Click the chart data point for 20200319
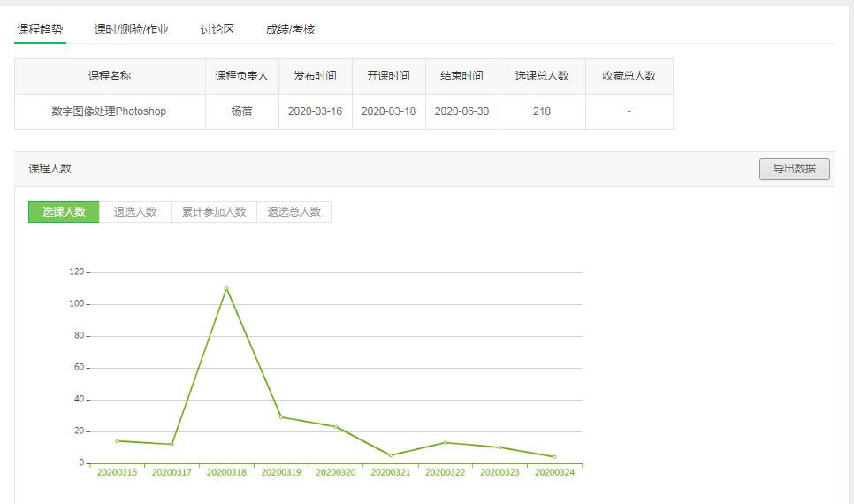Screen dimensions: 854x504 point(281,416)
